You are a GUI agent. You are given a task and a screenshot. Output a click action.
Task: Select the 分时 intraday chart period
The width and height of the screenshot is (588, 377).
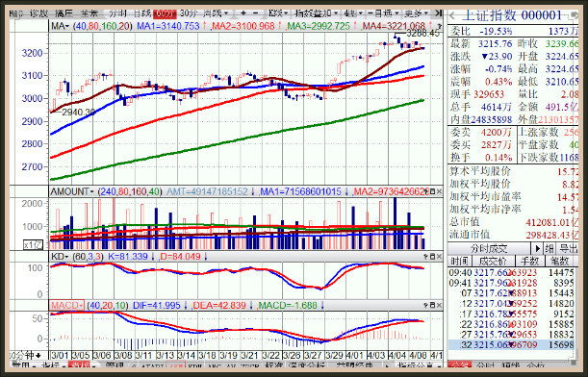click(117, 13)
